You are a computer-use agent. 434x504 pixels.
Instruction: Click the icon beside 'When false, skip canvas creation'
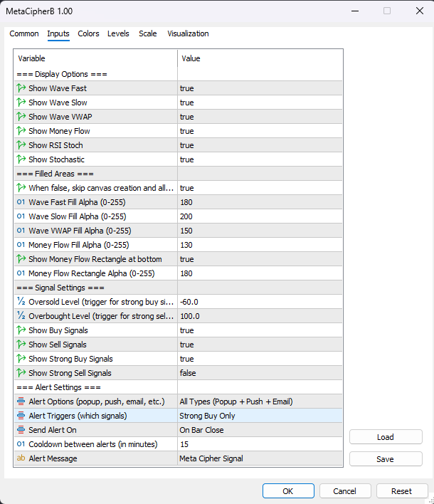click(21, 188)
